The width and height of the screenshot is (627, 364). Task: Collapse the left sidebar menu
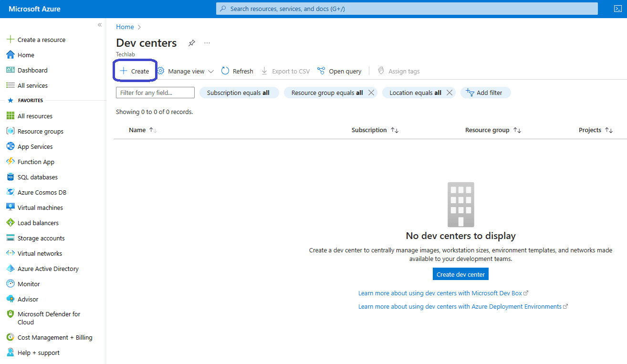[100, 25]
